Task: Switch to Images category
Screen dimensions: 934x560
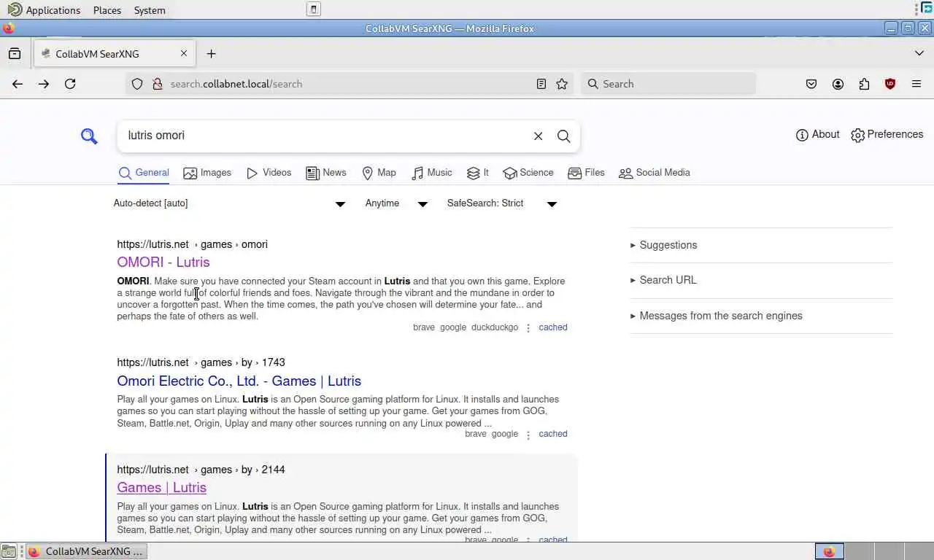Action: tap(207, 173)
